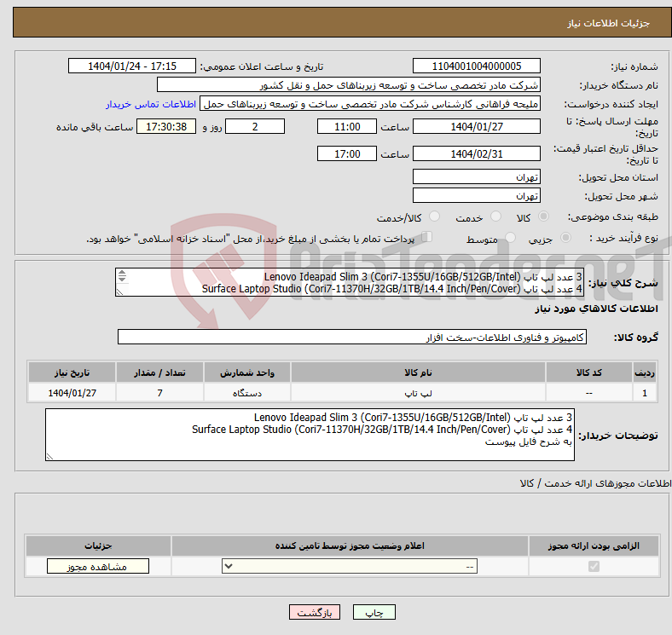672x635 pixels.
Task: Click the request creator name field
Action: point(370,104)
